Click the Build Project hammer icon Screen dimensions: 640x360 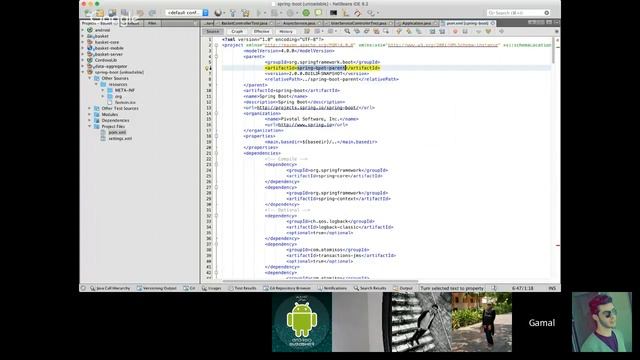coord(233,13)
